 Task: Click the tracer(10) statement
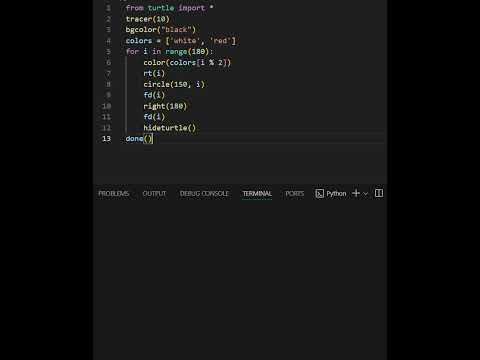(x=148, y=19)
